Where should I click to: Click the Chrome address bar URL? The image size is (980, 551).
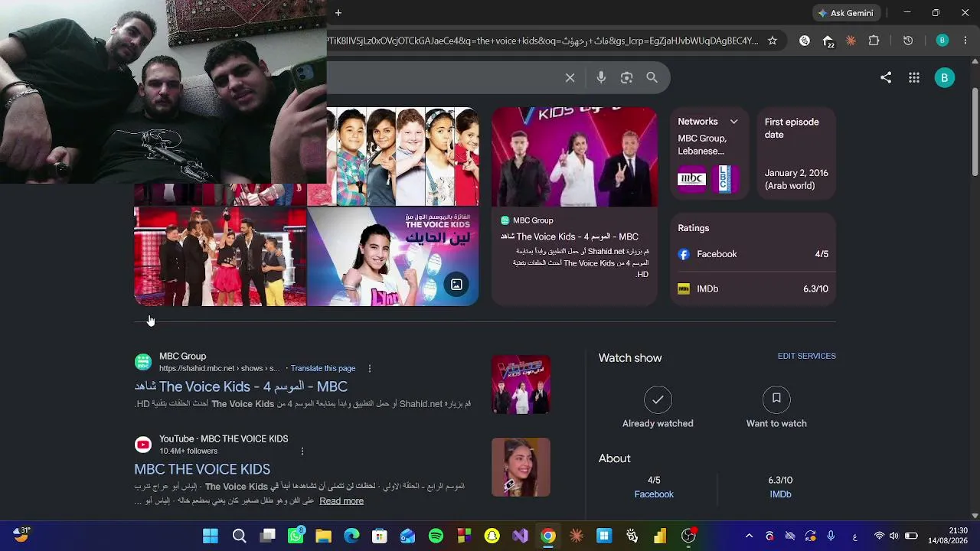(542, 41)
